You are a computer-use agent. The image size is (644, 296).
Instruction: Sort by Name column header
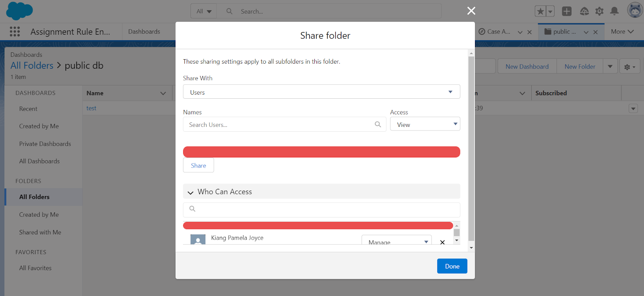(x=126, y=93)
